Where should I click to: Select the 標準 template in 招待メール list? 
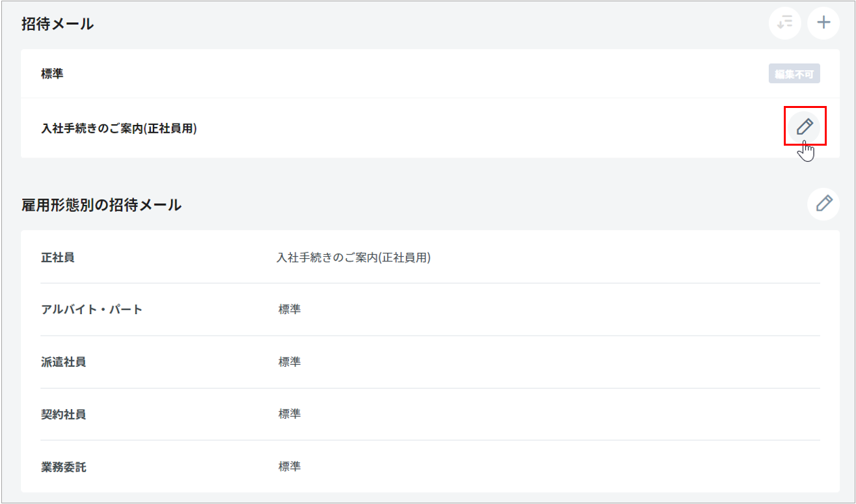tap(52, 74)
